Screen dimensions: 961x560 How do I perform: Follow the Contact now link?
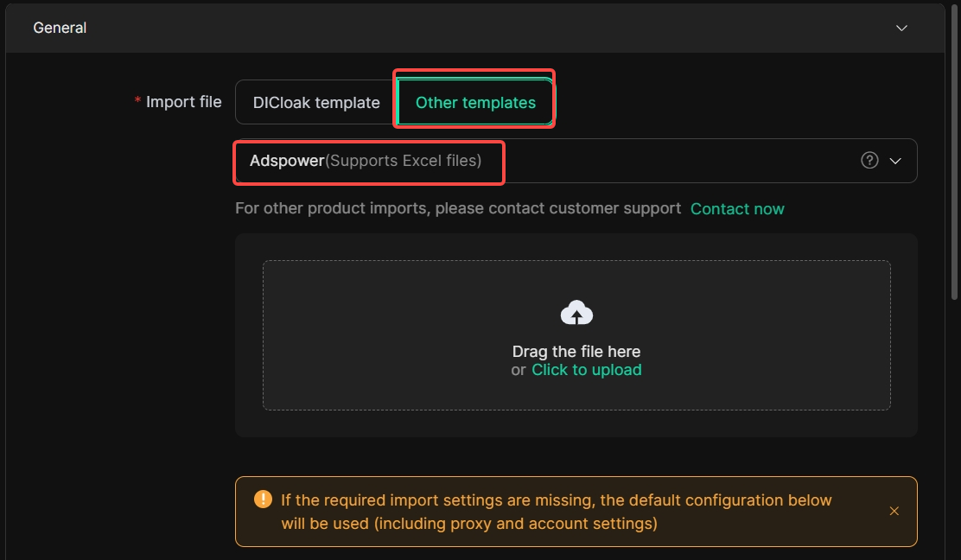click(737, 209)
